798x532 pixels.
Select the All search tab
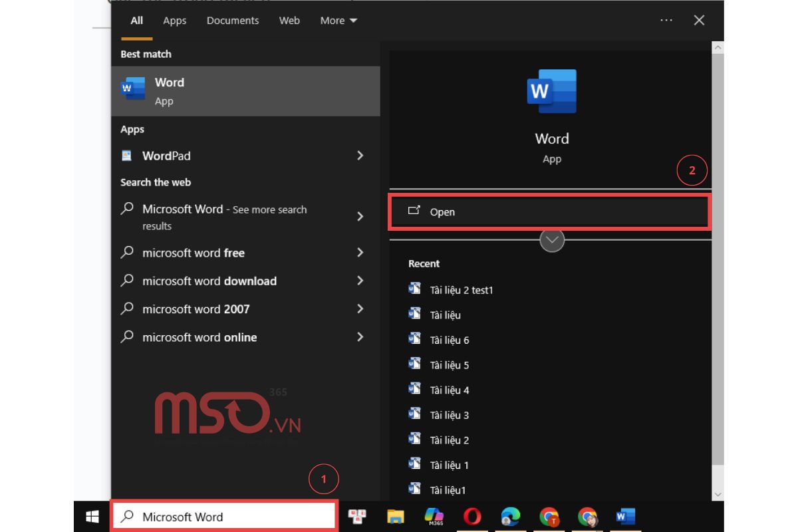click(x=137, y=21)
